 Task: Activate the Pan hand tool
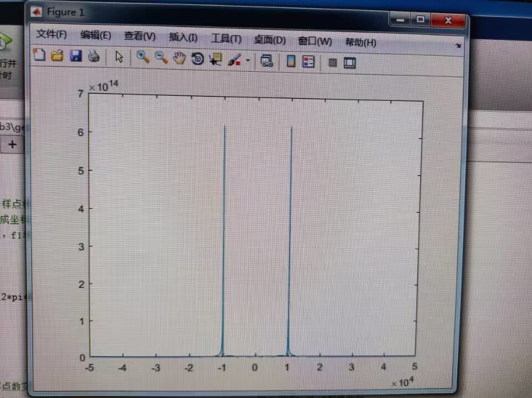coord(179,58)
